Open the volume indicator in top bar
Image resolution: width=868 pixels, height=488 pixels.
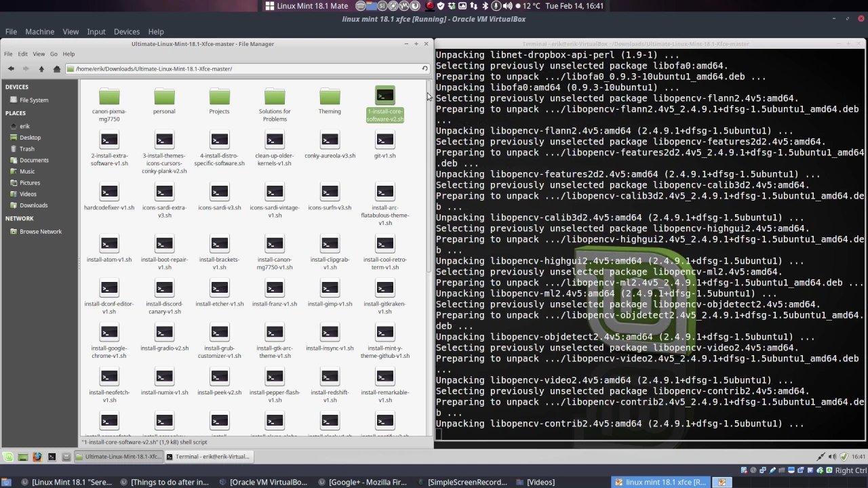click(x=507, y=6)
